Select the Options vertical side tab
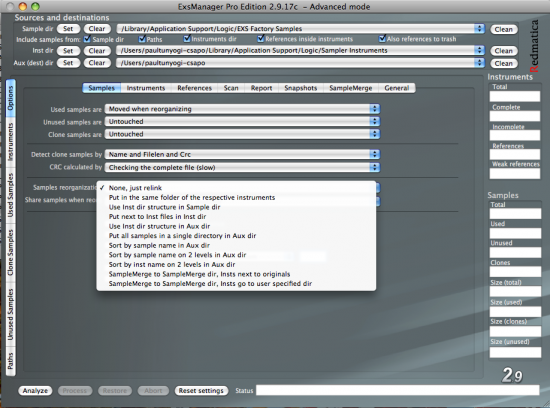 tap(11, 99)
